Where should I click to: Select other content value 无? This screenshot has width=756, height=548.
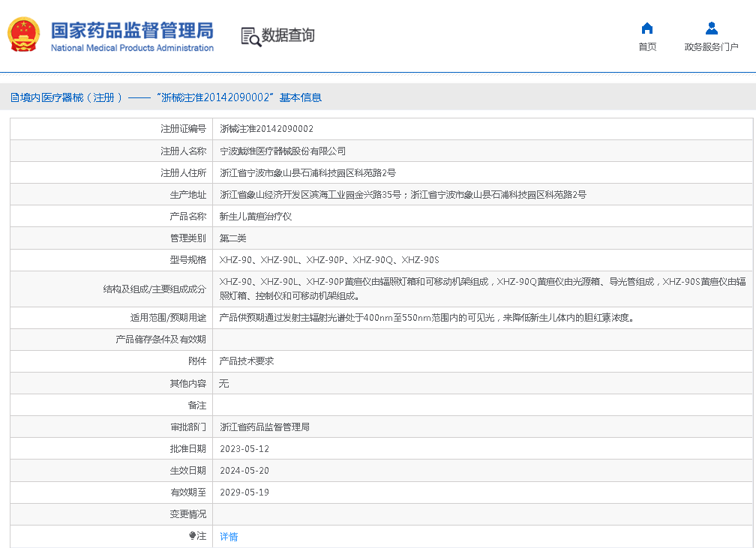[223, 384]
